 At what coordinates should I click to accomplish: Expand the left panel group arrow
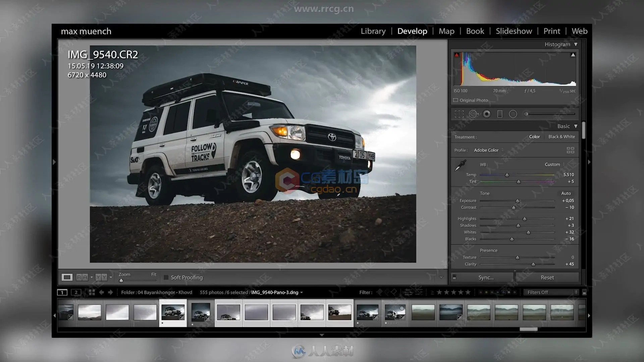[x=54, y=162]
